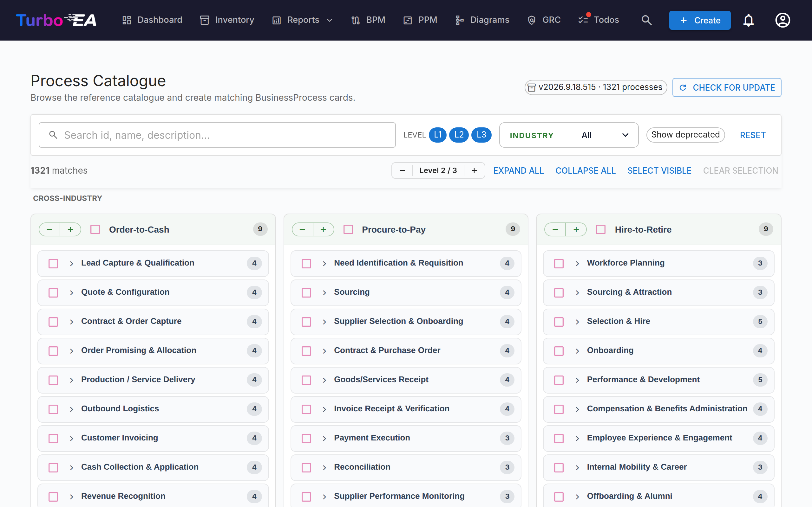This screenshot has width=812, height=507.
Task: Select the Workforce Planning checkbox
Action: tap(559, 264)
